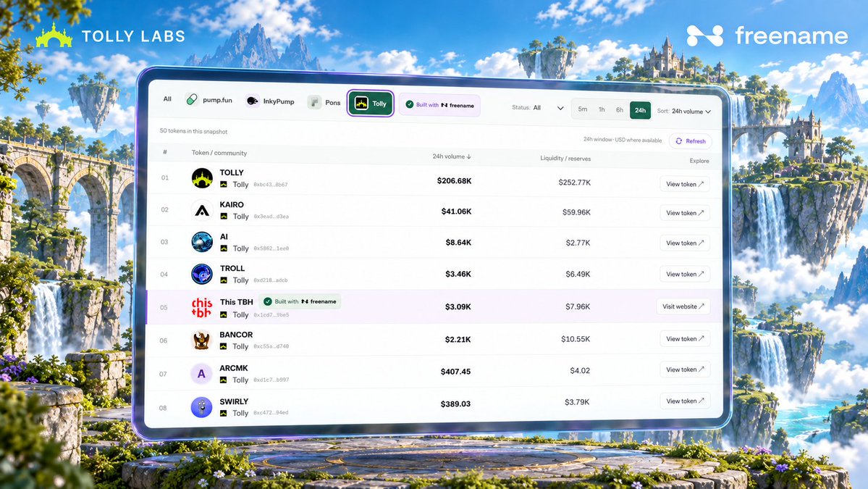View token for ARCMK row
868x489 pixels.
point(685,369)
